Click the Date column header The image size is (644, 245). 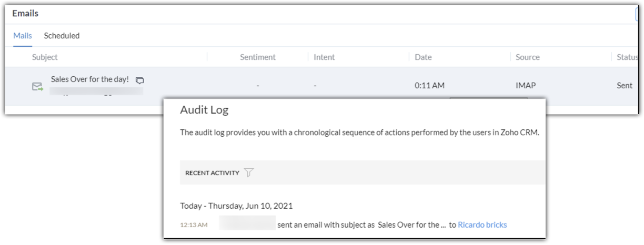(423, 57)
